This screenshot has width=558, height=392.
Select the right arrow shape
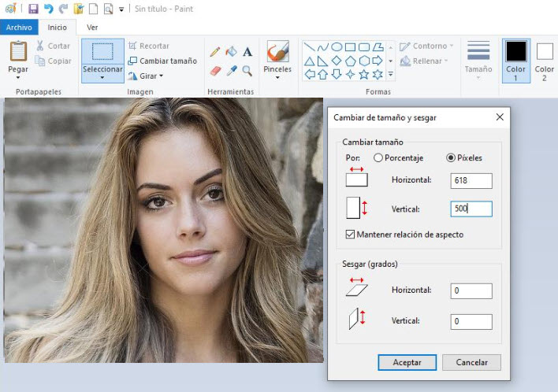[378, 61]
